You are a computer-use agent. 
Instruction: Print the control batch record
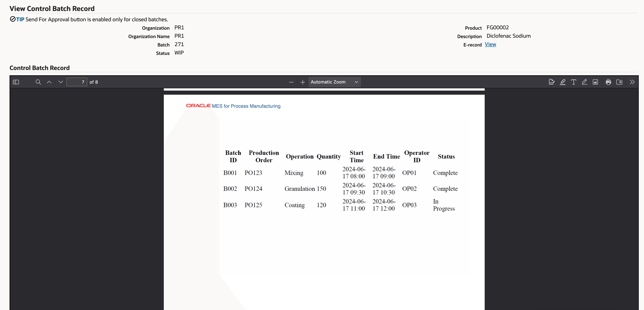(608, 82)
